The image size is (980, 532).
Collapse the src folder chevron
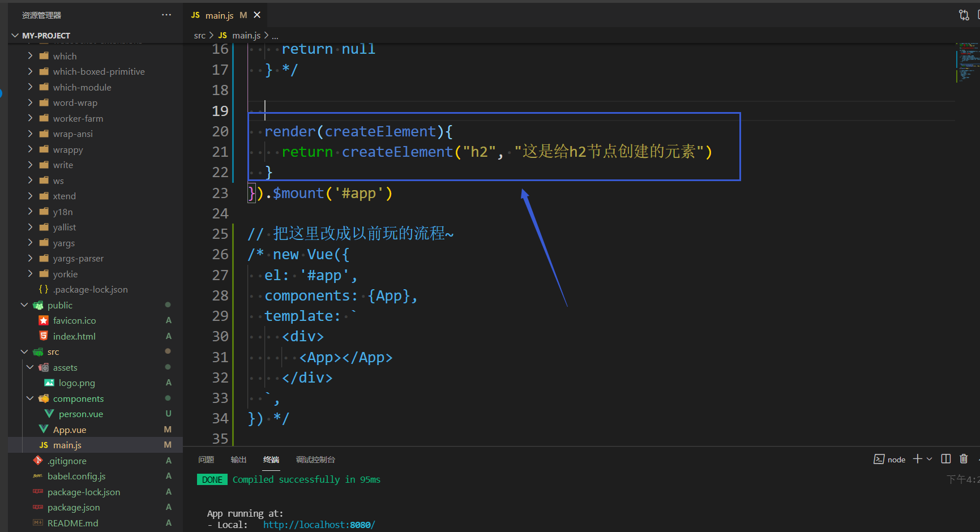(x=24, y=351)
